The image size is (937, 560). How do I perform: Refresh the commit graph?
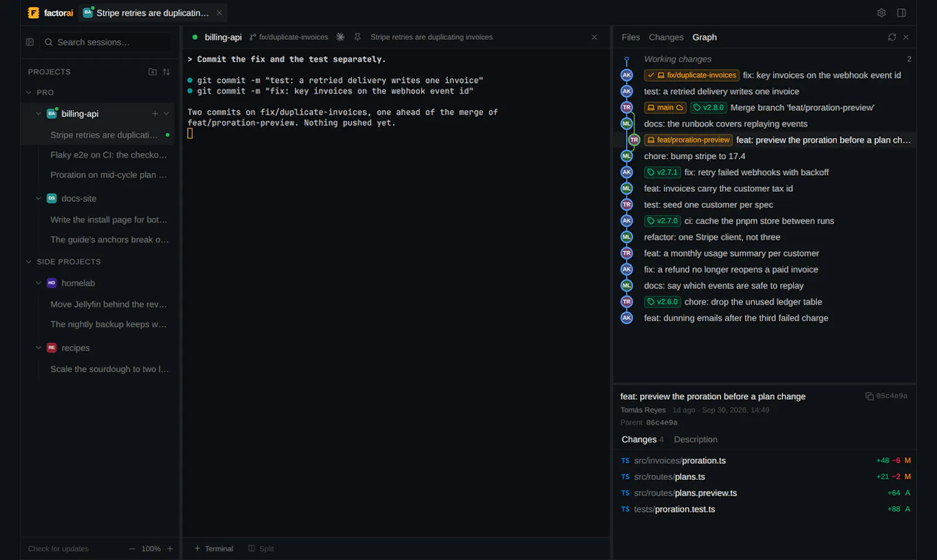892,37
